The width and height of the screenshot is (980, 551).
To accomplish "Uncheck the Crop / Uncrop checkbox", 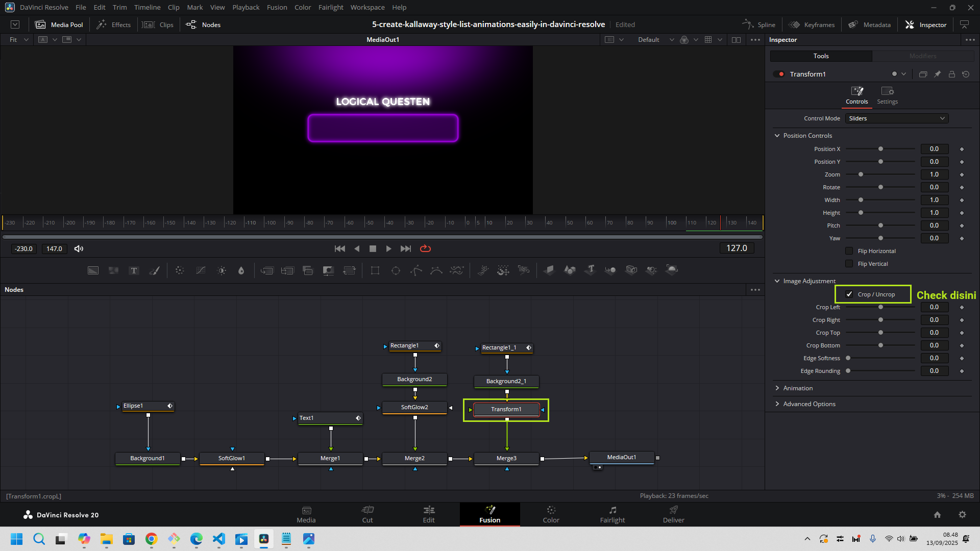I will click(849, 294).
